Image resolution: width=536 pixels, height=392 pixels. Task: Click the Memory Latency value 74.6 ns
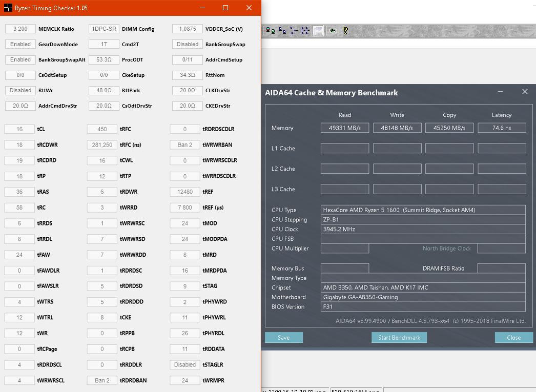click(x=502, y=128)
